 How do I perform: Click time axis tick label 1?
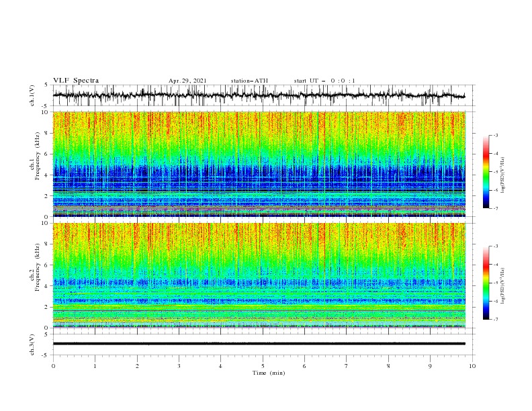95,366
